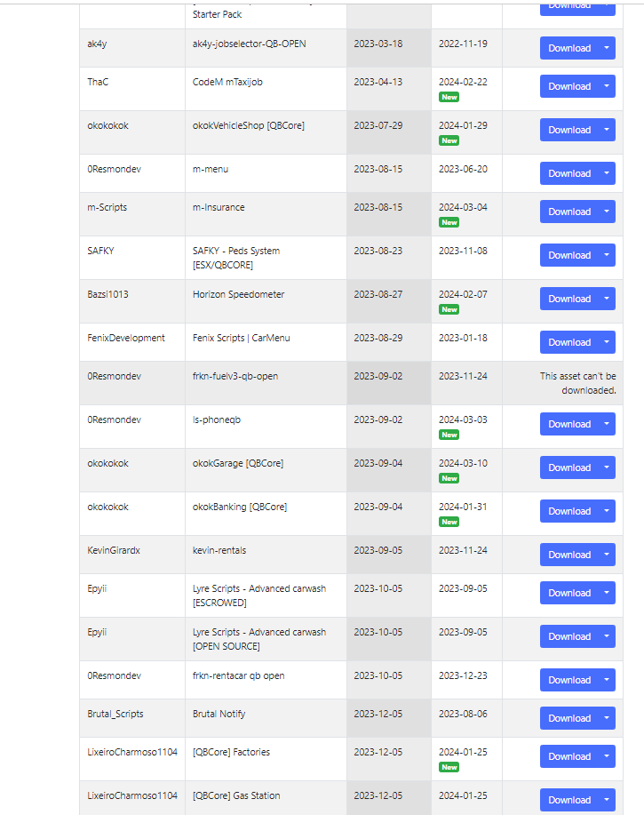The image size is (644, 815).
Task: Expand the Download dropdown for [QBCore] Factories
Action: [605, 756]
